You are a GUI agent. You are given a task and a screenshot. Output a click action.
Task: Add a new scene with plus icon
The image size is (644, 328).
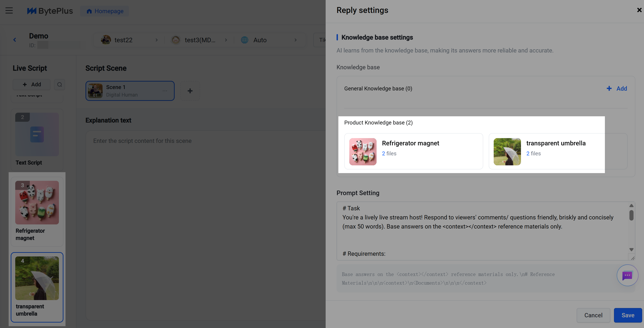[190, 91]
